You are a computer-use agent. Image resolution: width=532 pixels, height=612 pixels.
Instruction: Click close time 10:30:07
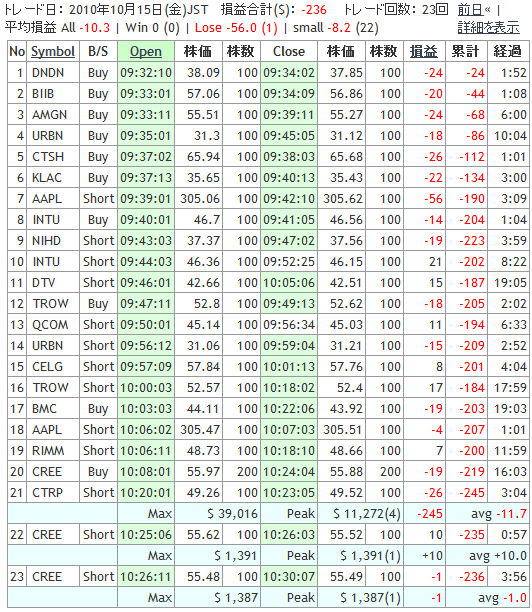pyautogui.click(x=289, y=576)
